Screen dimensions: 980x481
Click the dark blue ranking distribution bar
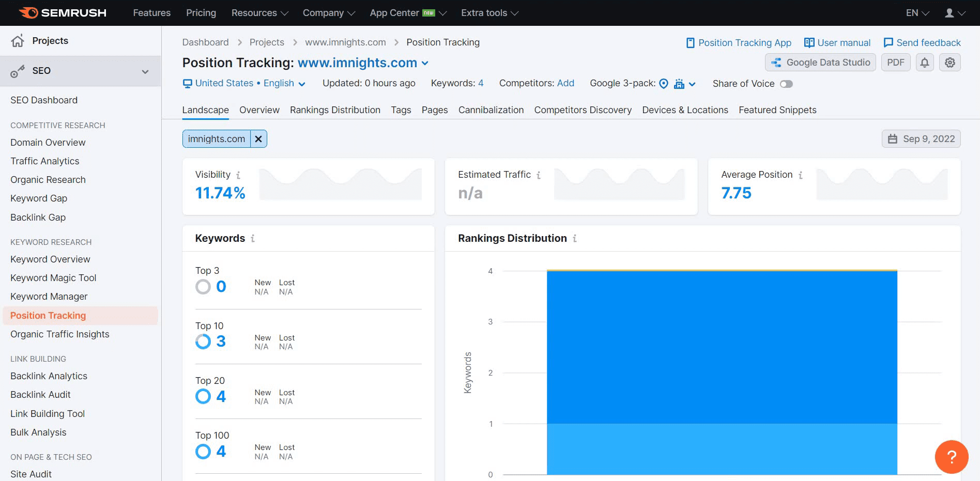click(x=722, y=347)
